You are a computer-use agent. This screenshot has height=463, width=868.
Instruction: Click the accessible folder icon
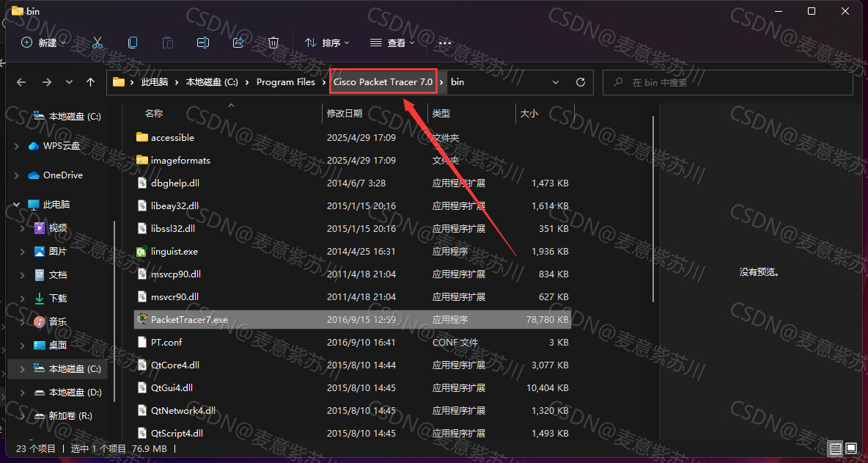(142, 136)
